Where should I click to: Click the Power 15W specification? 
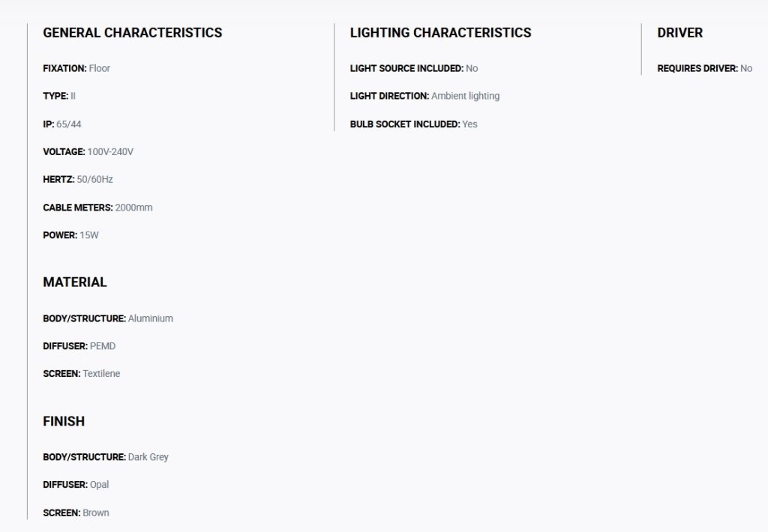point(71,235)
